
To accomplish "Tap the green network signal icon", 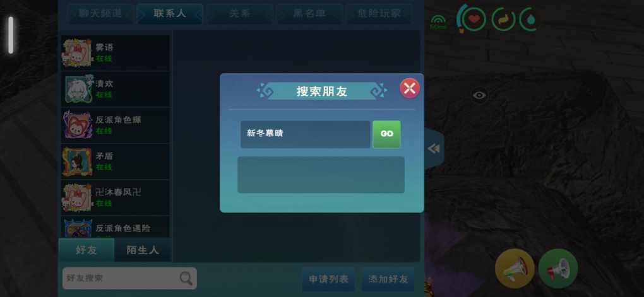I will point(438,22).
